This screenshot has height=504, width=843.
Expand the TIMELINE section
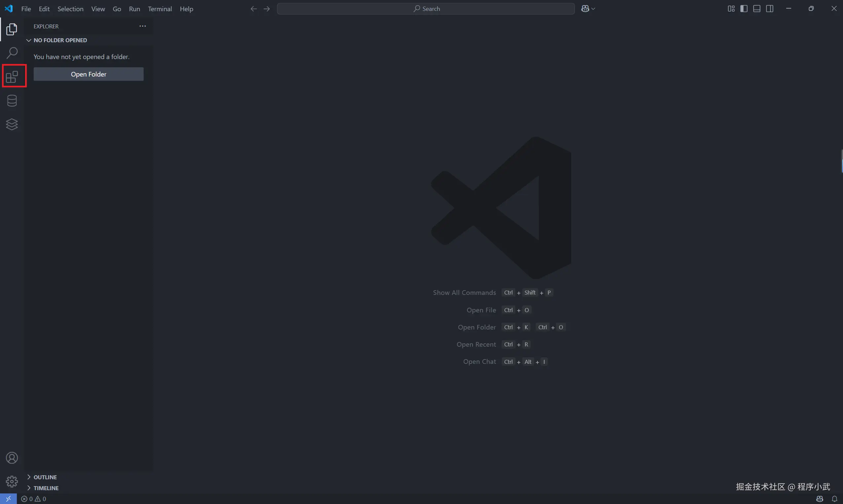46,488
